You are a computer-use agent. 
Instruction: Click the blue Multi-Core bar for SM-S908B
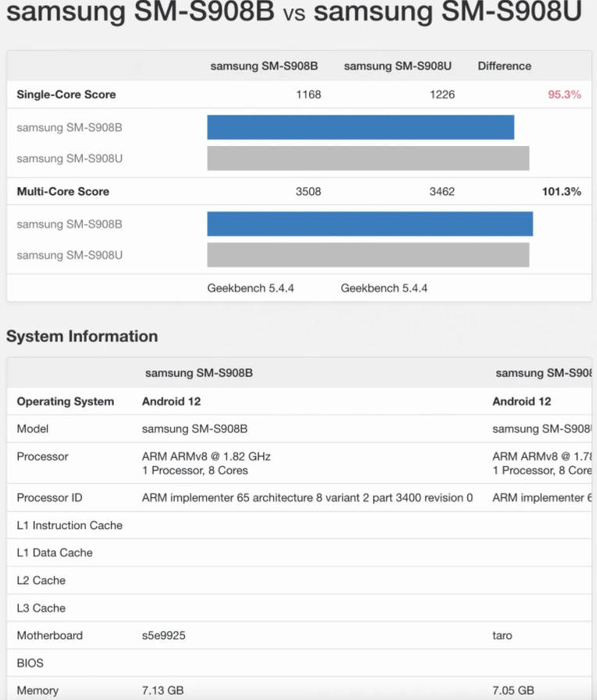point(370,224)
